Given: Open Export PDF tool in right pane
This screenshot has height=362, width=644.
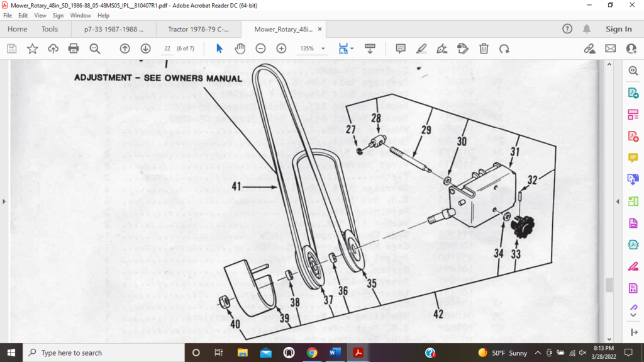Looking at the screenshot, I should click(633, 93).
